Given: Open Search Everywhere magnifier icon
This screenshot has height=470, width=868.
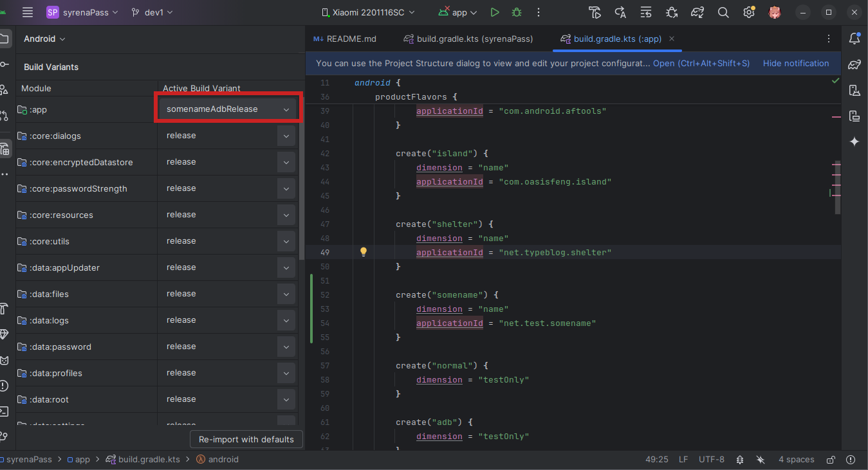Looking at the screenshot, I should point(723,12).
